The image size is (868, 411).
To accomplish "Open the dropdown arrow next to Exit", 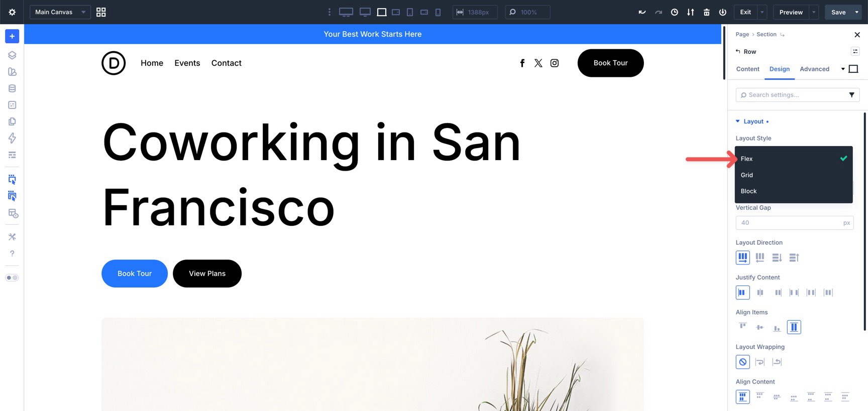I will (x=763, y=12).
